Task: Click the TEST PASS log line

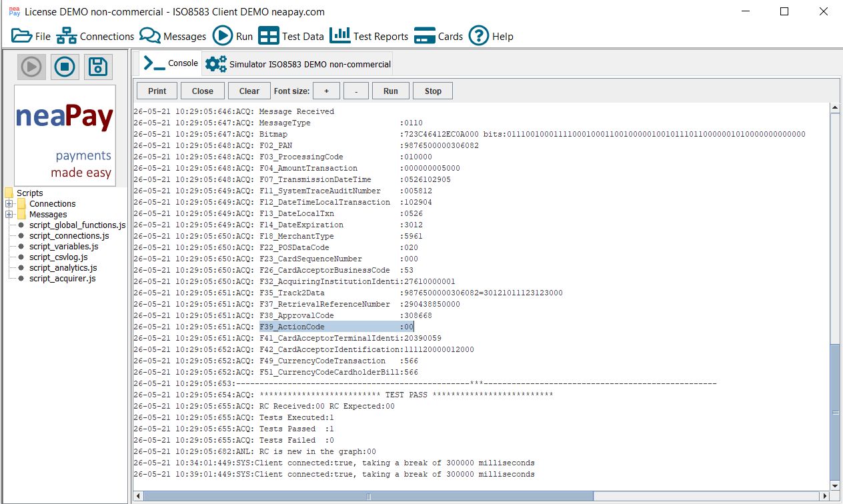Action: point(343,395)
